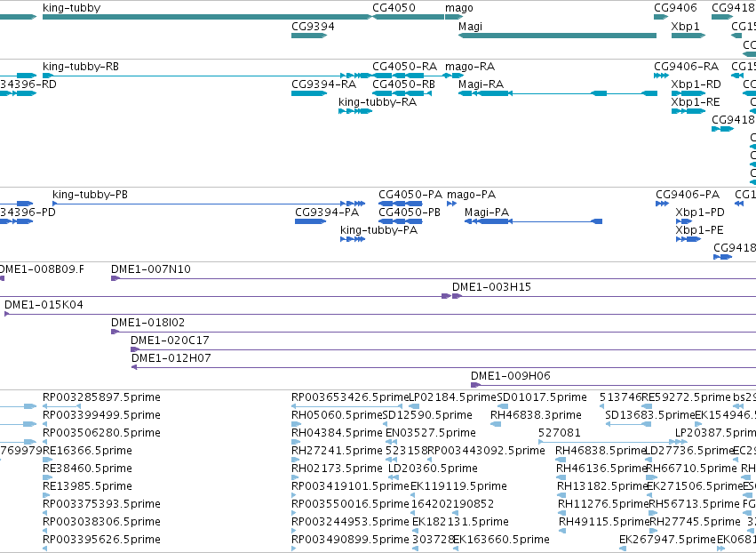The image size is (756, 553).
Task: Select EST RH46838.3prime
Action: click(x=496, y=424)
